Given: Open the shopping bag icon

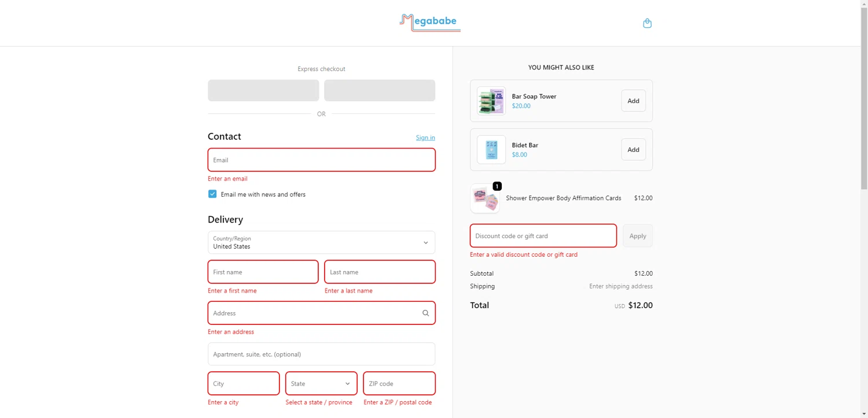Looking at the screenshot, I should tap(647, 23).
